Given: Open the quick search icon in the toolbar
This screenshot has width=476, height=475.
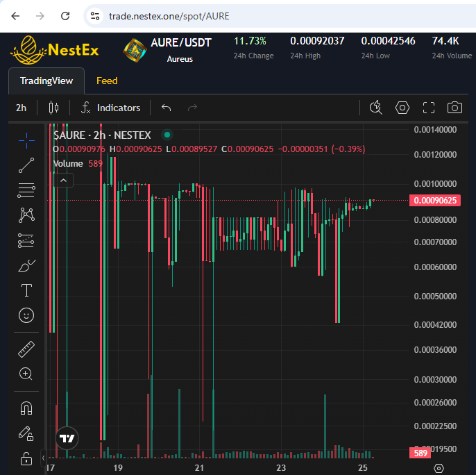Looking at the screenshot, I should coord(376,108).
